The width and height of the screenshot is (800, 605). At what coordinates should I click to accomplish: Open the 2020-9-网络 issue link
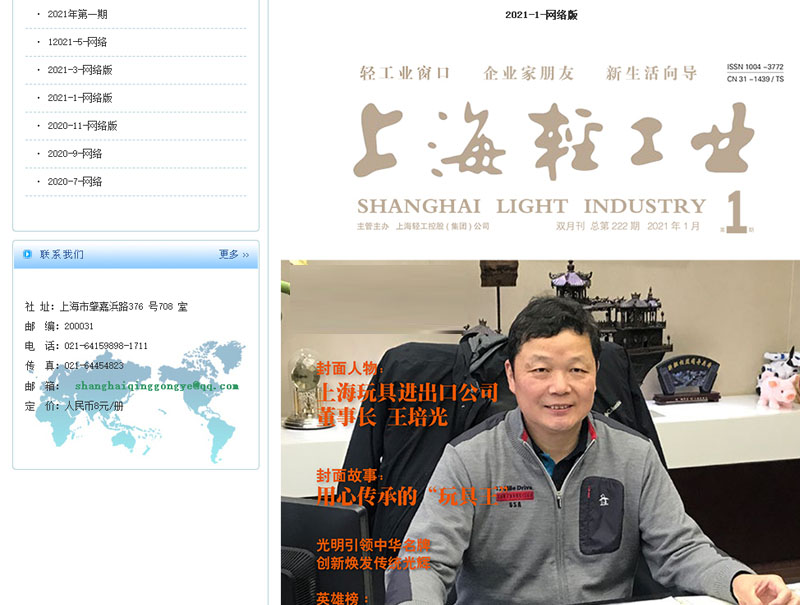[x=75, y=154]
